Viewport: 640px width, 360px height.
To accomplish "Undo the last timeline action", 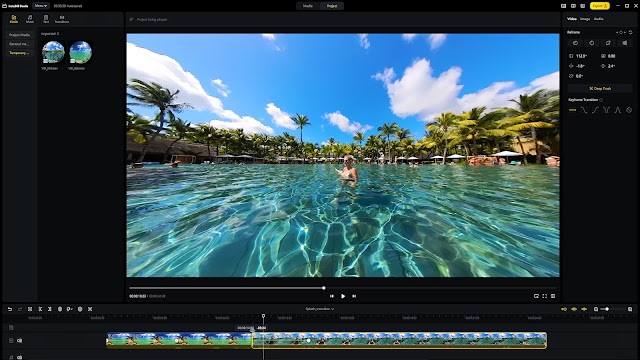I will pos(10,309).
